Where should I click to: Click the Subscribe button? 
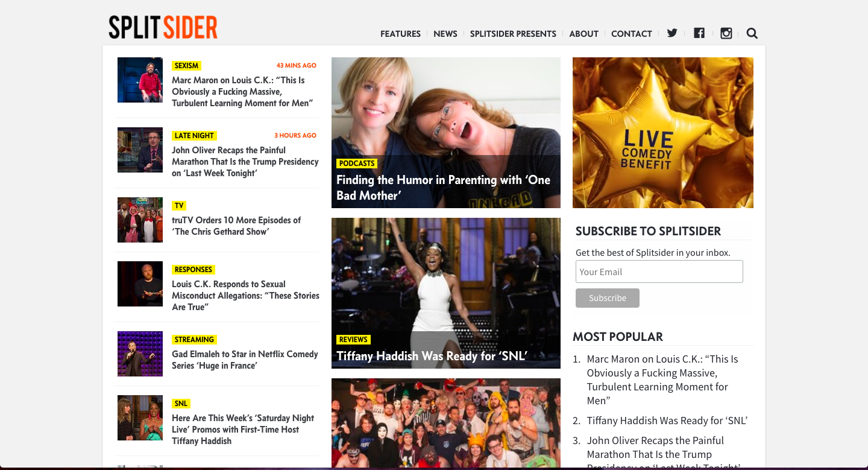point(607,298)
